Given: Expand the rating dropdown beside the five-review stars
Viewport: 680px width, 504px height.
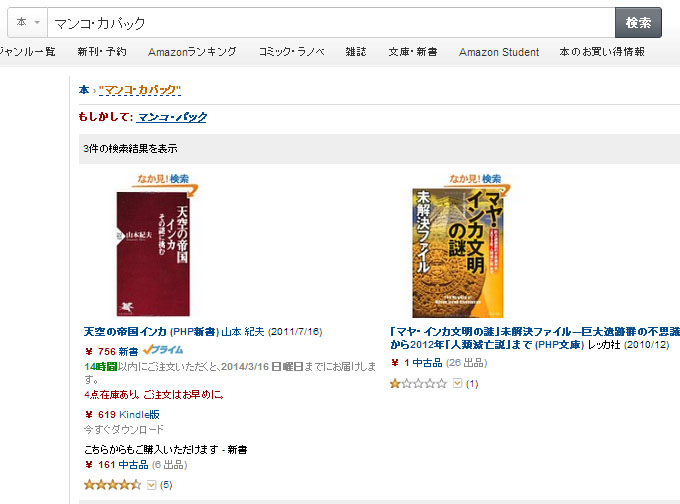Looking at the screenshot, I should click(x=151, y=485).
